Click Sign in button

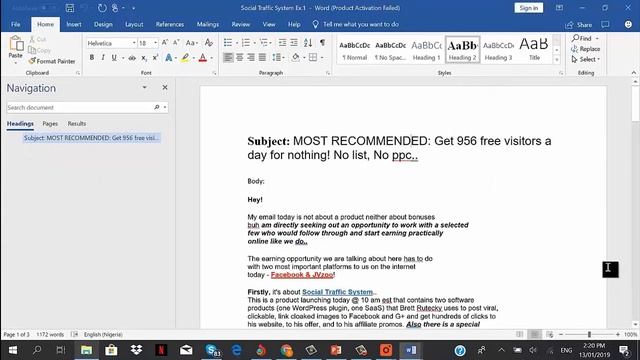529,8
